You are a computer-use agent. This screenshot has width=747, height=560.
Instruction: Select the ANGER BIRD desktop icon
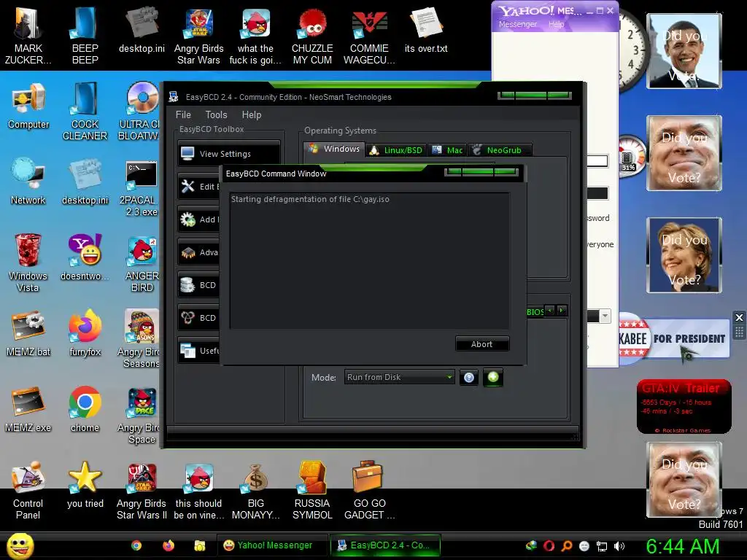click(x=142, y=263)
